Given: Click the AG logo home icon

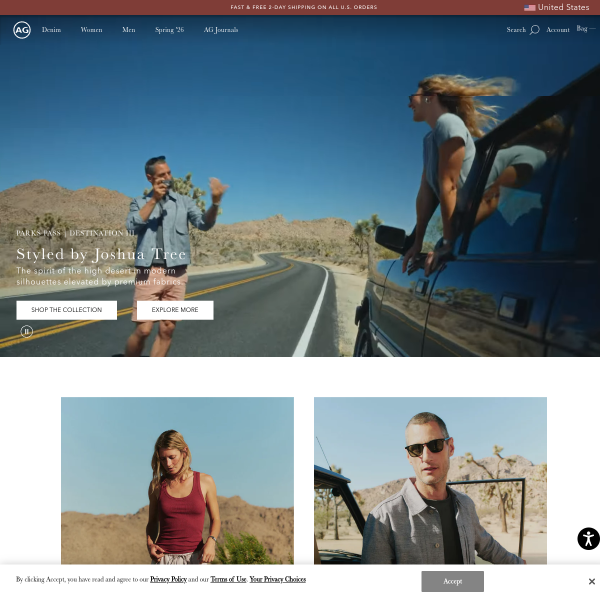Looking at the screenshot, I should 22,30.
